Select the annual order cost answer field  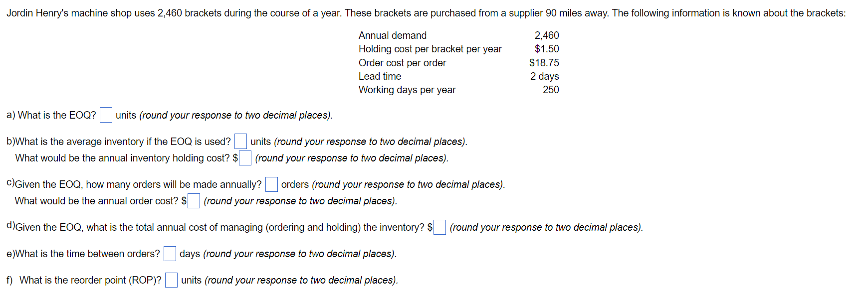pyautogui.click(x=194, y=201)
